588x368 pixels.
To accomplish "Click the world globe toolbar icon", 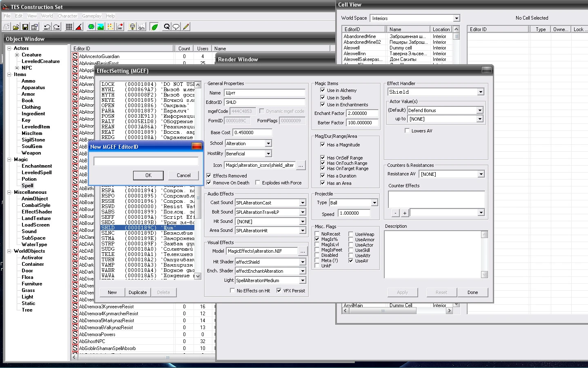I will [x=91, y=27].
